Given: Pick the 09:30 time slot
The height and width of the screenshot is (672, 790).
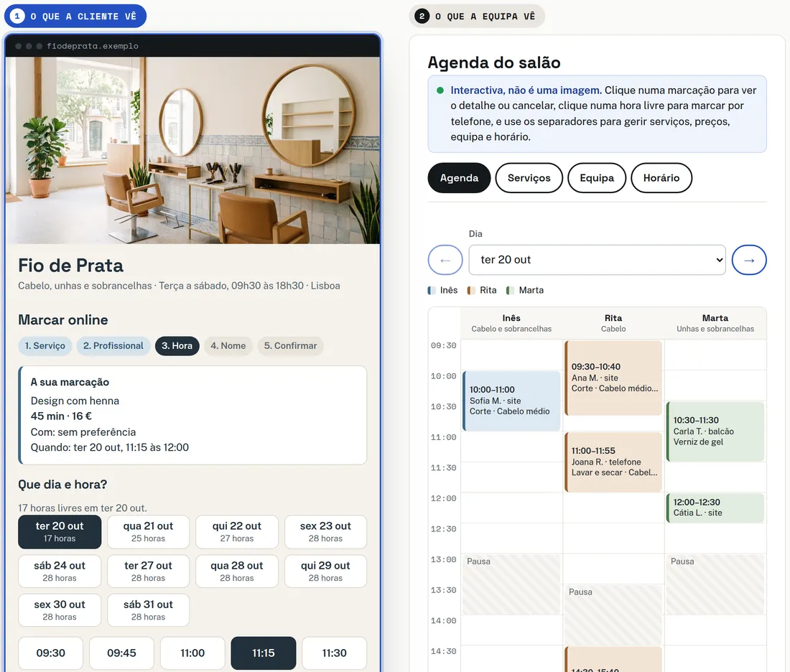Looking at the screenshot, I should click(x=51, y=653).
